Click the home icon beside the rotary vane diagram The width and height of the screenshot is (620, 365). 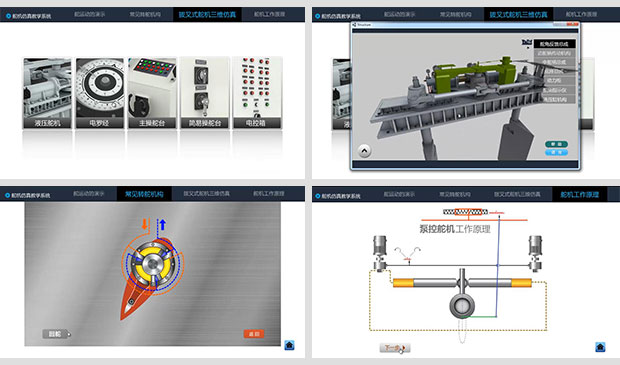point(289,345)
